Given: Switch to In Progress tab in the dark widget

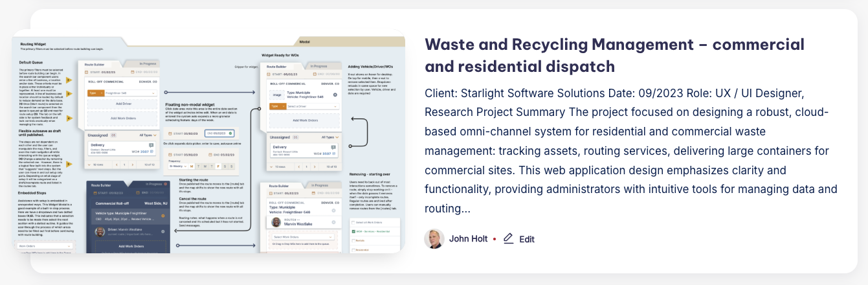Looking at the screenshot, I should point(153,183).
